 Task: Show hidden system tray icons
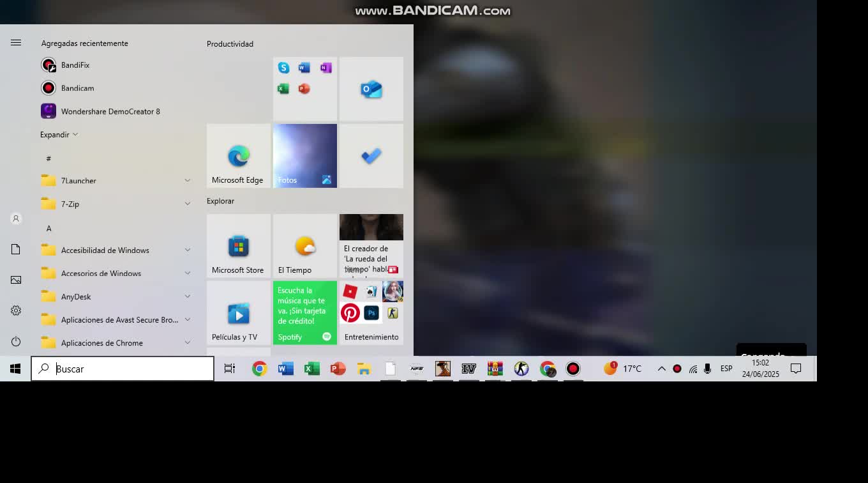(x=662, y=369)
